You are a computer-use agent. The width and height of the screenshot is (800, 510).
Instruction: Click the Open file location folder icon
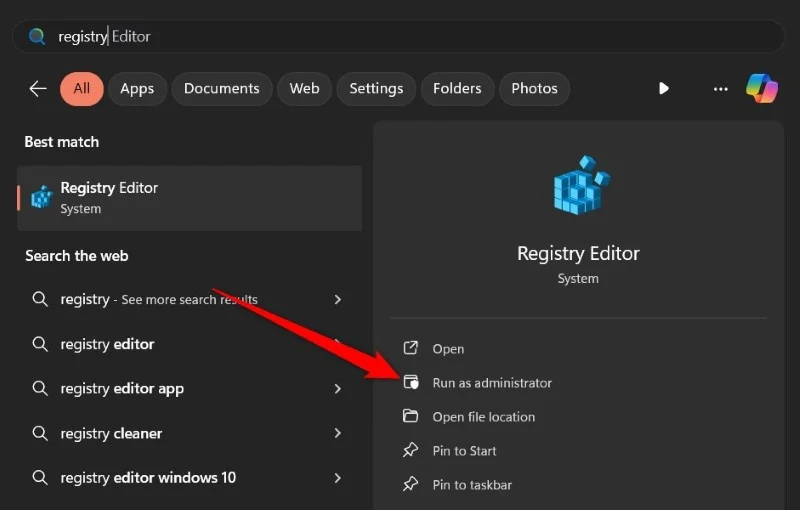click(x=410, y=416)
